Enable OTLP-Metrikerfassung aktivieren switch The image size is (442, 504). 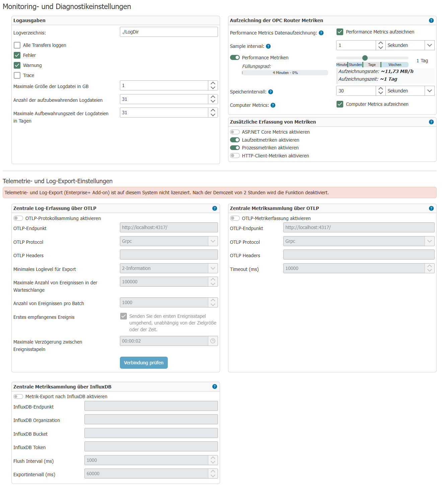tap(235, 218)
